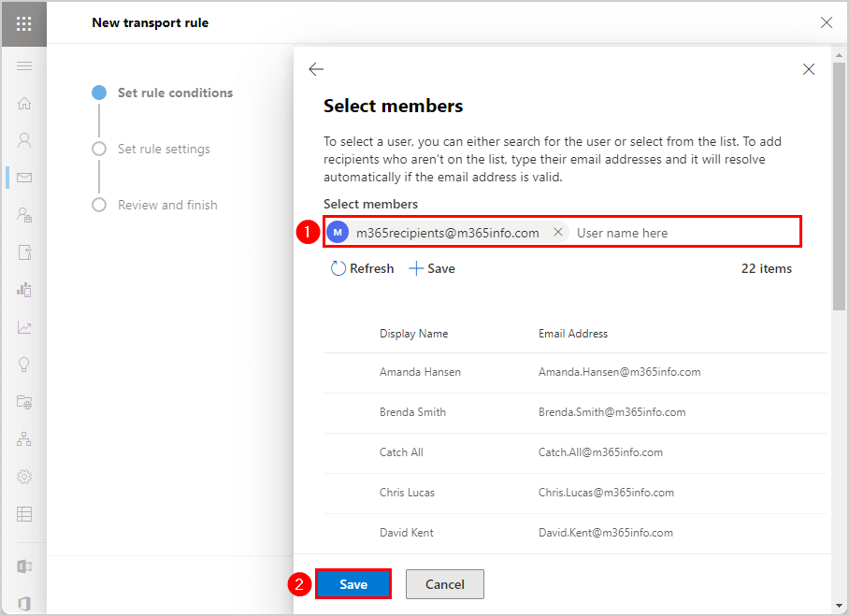Image resolution: width=849 pixels, height=616 pixels.
Task: Open Roles person-badge icon in sidebar
Action: [23, 215]
